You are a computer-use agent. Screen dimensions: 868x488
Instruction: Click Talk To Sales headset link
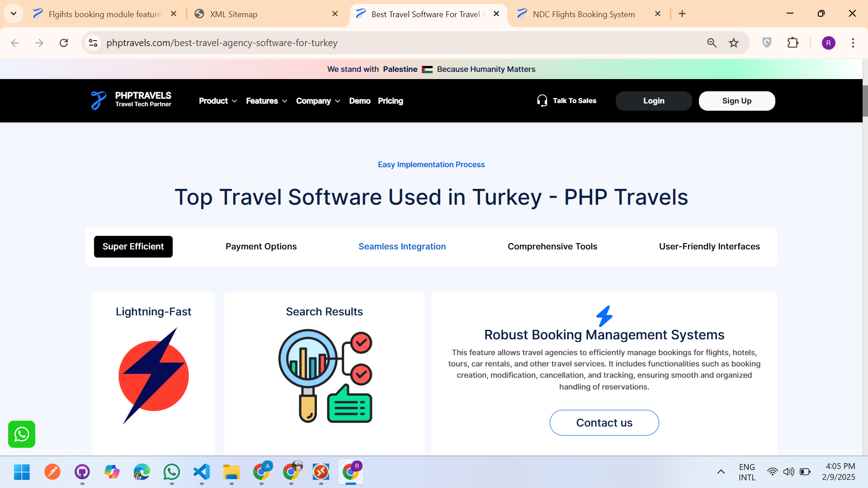click(x=566, y=100)
